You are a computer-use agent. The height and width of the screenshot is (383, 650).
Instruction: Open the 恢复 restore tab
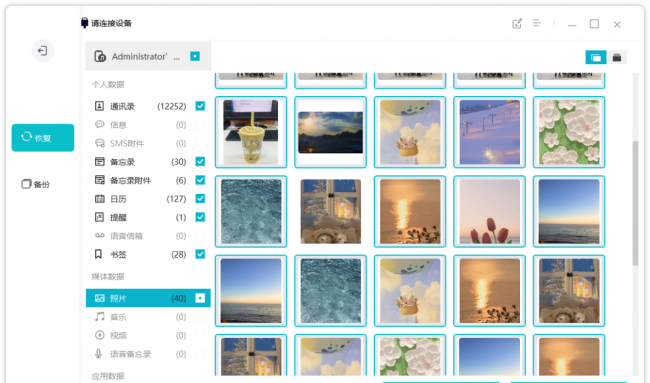coord(43,138)
